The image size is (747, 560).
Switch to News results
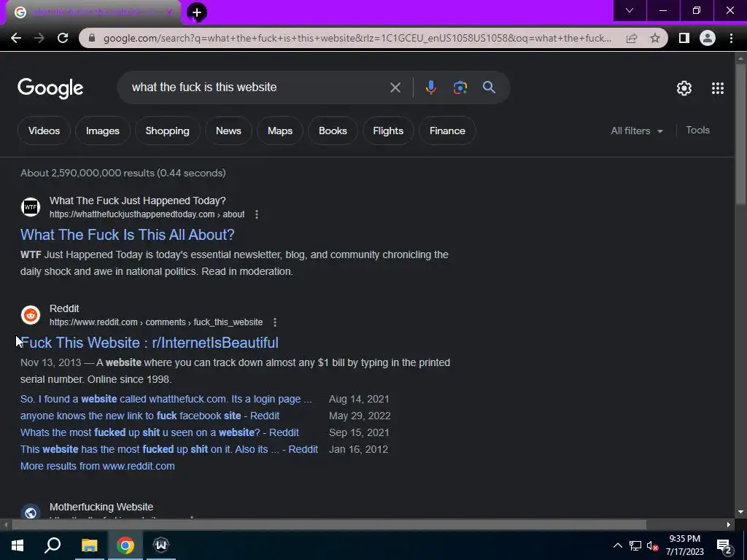click(x=228, y=131)
